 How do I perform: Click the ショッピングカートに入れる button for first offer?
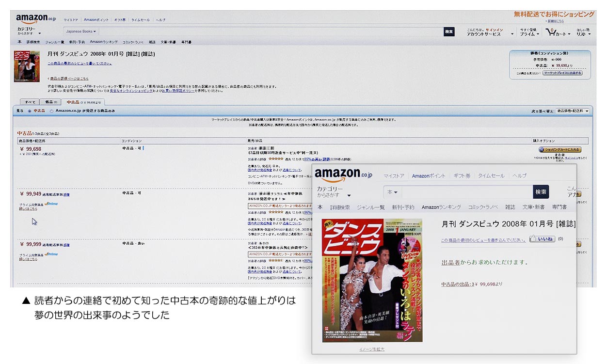560,150
